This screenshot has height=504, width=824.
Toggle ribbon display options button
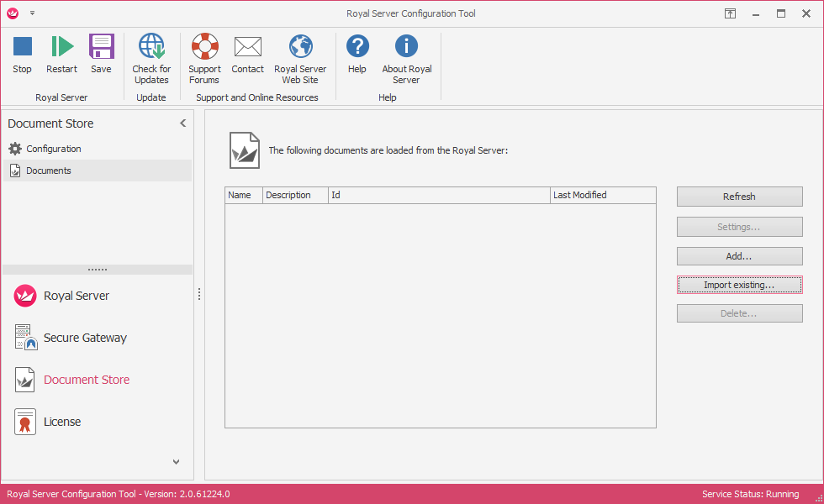tap(730, 13)
